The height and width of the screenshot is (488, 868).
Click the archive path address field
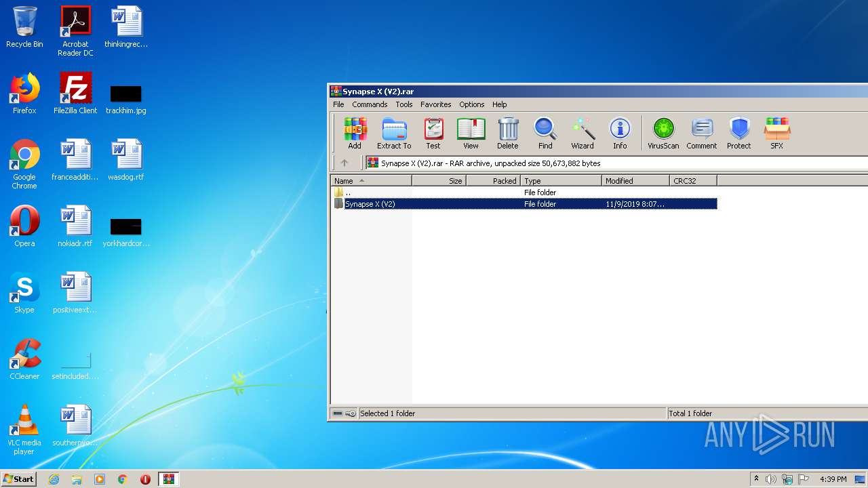pos(616,163)
